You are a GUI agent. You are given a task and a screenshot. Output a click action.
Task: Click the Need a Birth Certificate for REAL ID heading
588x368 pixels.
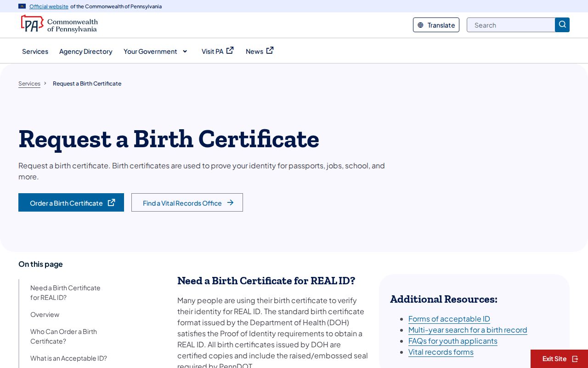click(x=266, y=281)
